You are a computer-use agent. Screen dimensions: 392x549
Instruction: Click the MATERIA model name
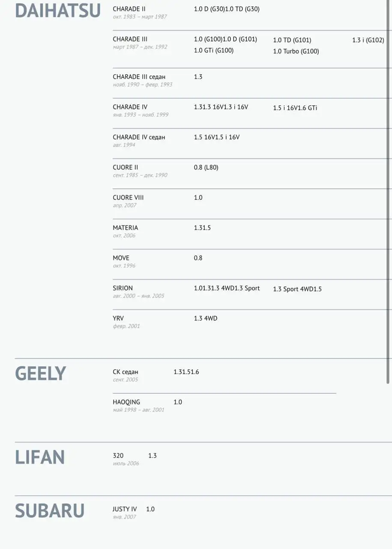[125, 228]
